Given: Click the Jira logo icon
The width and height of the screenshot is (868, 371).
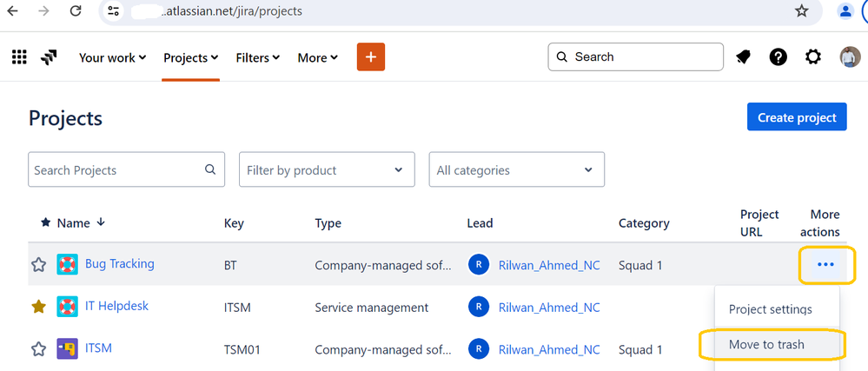Looking at the screenshot, I should coord(50,57).
